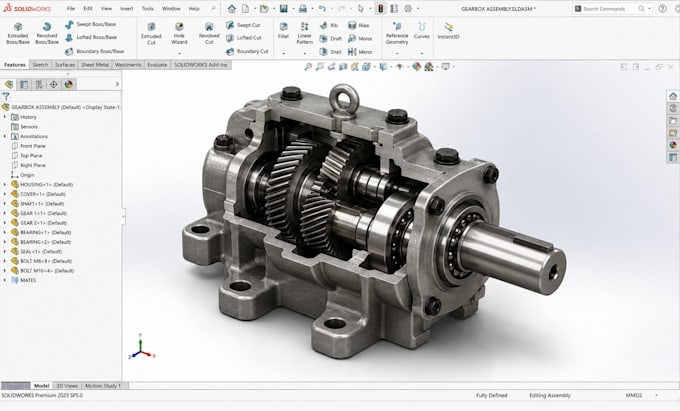
Task: Expand the FeatureManager panel tabs chevron
Action: (x=117, y=84)
